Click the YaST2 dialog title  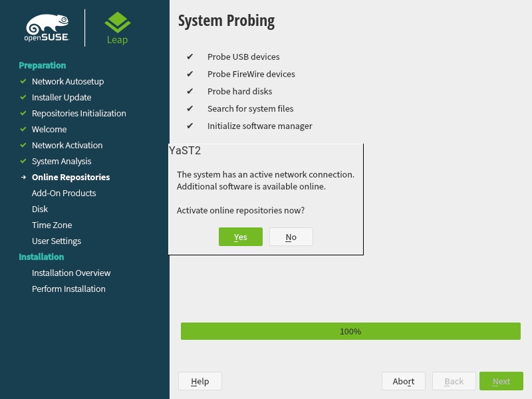tap(185, 150)
